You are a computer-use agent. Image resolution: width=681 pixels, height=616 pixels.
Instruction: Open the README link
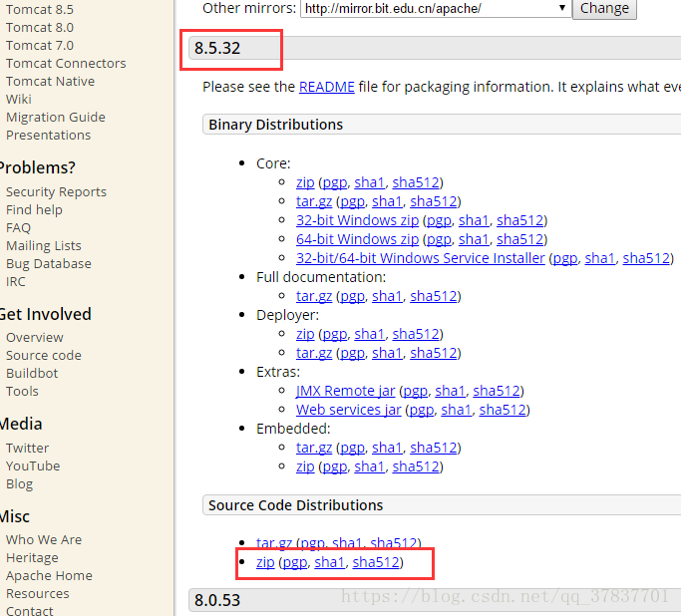coord(327,87)
